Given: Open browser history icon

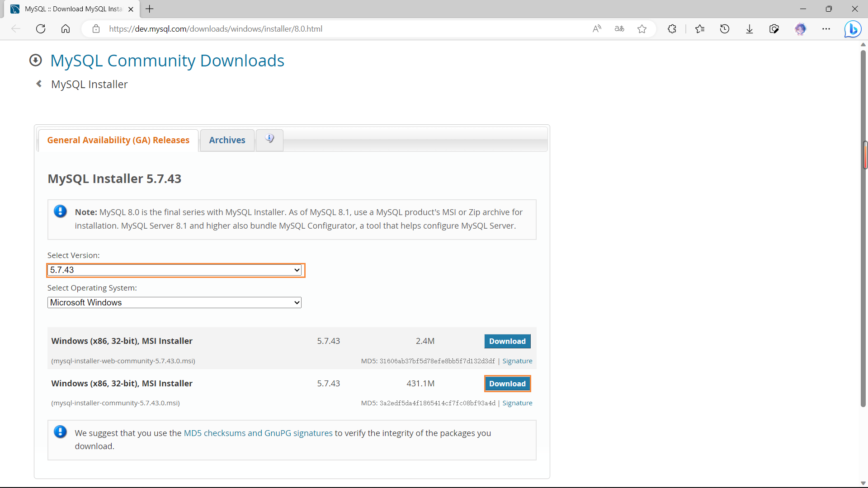Looking at the screenshot, I should pos(725,29).
